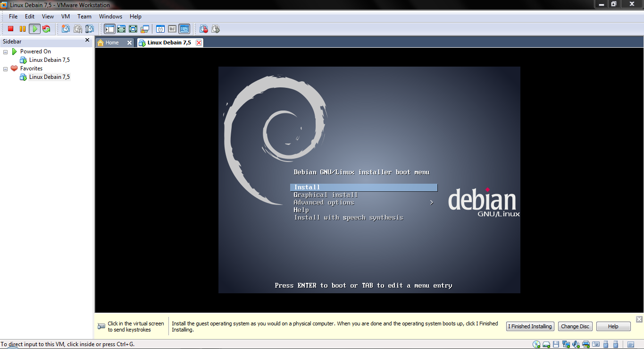The height and width of the screenshot is (349, 644).
Task: Select the Console view toolbar icon
Action: point(184,29)
